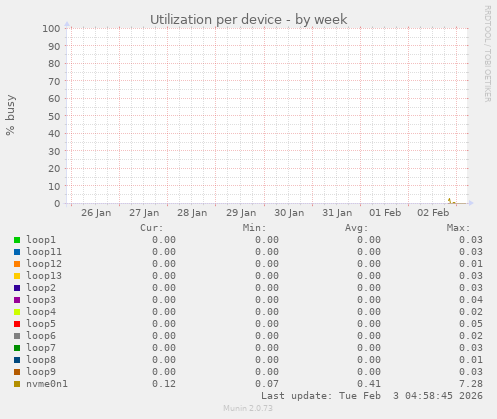Click the nvme0n1 spike on the graph
This screenshot has width=497, height=419.
(449, 200)
